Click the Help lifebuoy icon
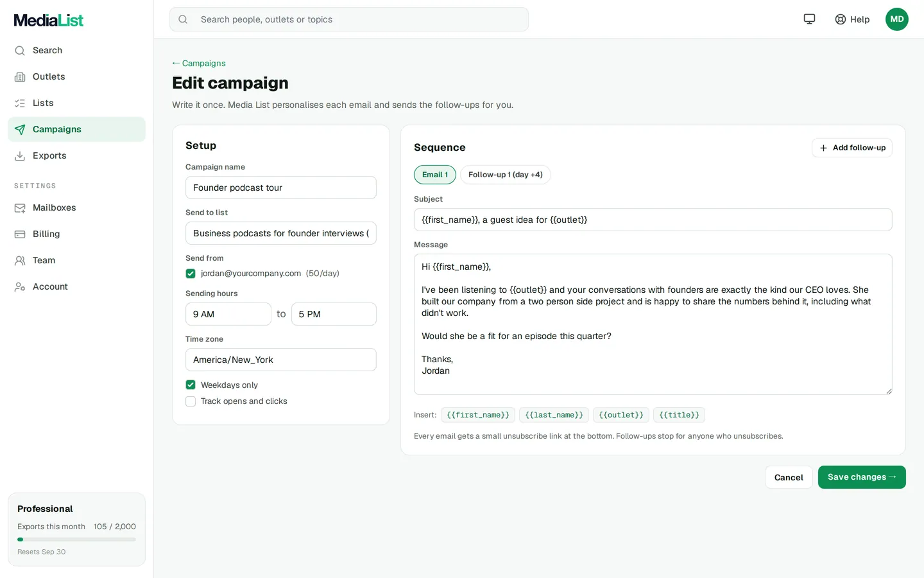924x578 pixels. (841, 19)
